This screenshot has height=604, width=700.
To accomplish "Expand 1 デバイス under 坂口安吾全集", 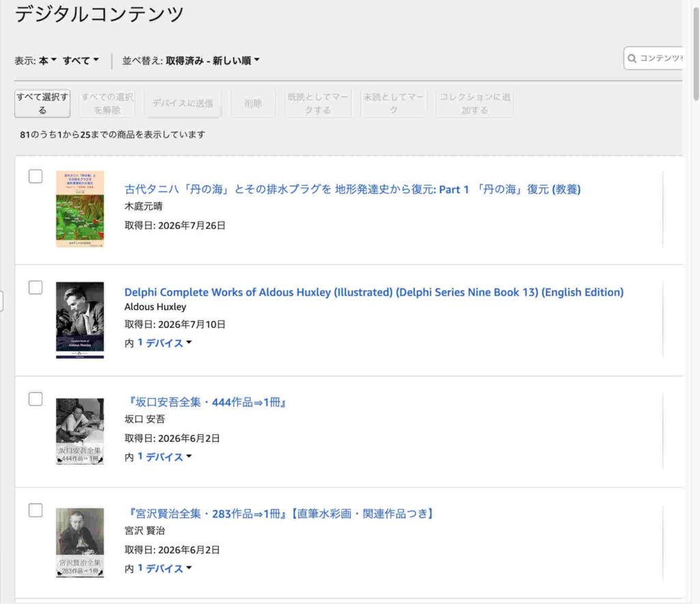I will point(164,457).
